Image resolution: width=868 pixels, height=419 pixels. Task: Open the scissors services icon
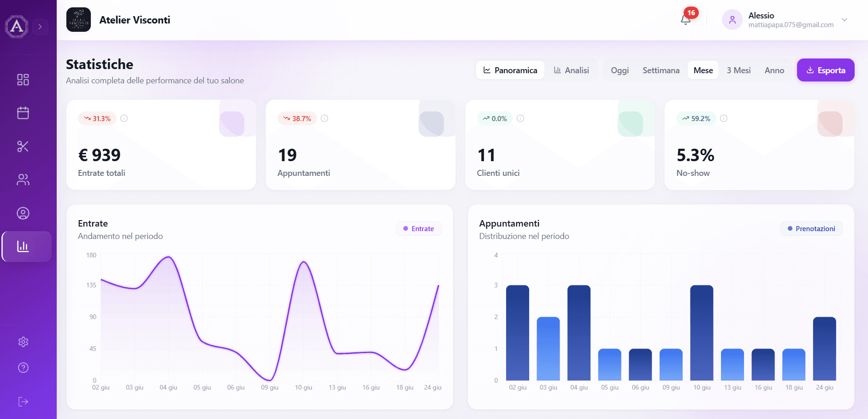(x=23, y=146)
